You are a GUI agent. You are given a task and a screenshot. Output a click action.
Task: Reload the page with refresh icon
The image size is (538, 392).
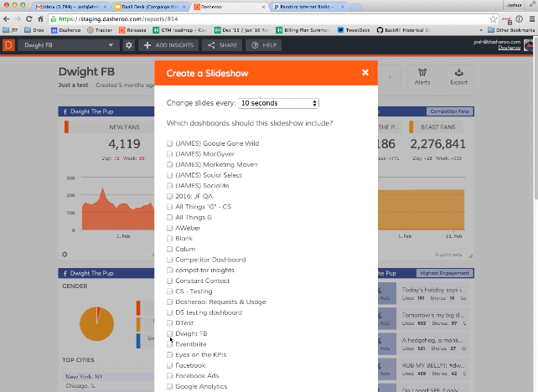[29, 19]
